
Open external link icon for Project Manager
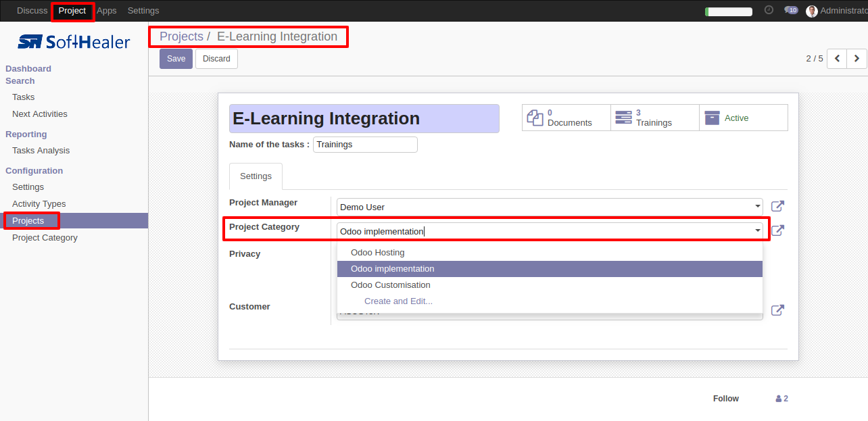778,206
